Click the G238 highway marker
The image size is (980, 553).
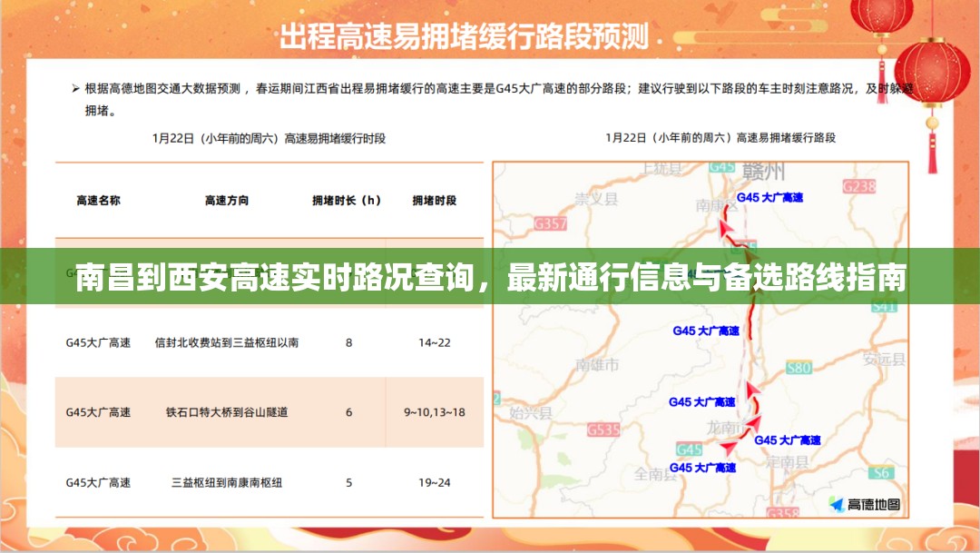(x=858, y=187)
